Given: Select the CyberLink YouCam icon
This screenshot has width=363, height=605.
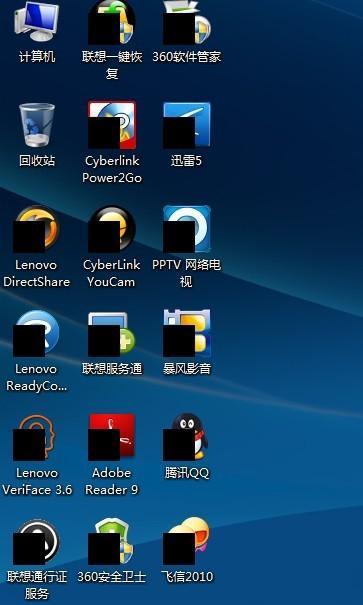Looking at the screenshot, I should pyautogui.click(x=112, y=229).
